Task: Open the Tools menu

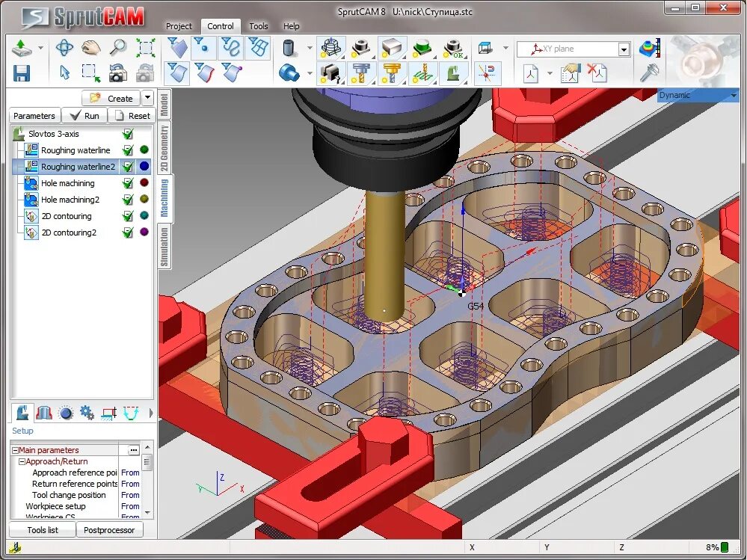Action: coord(259,26)
